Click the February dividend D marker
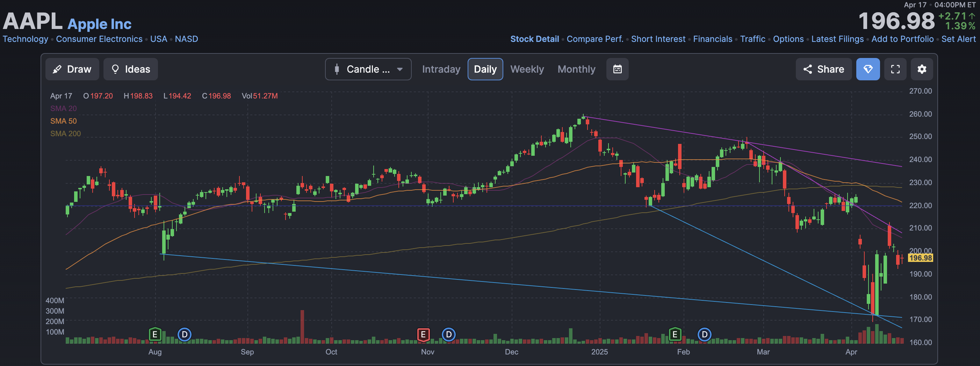980x366 pixels. click(x=704, y=335)
